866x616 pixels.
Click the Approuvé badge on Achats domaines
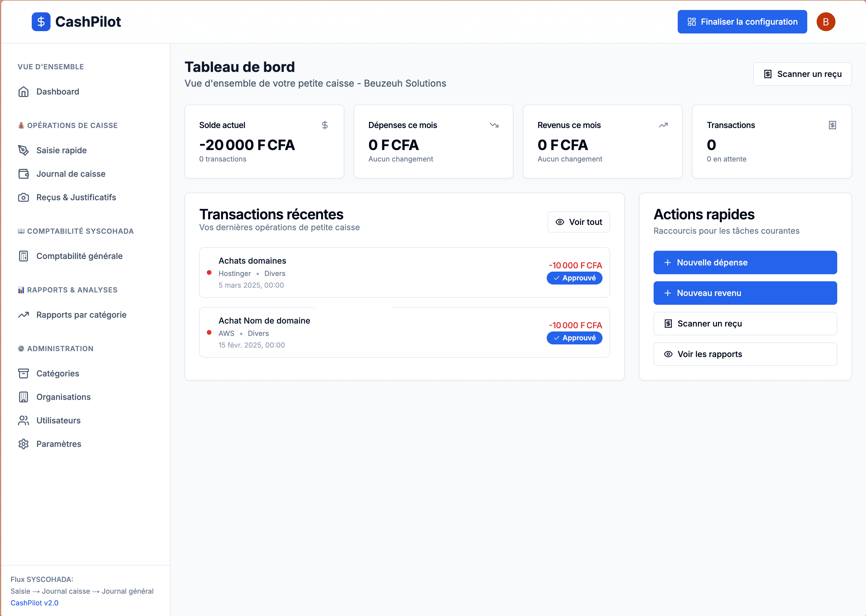pyautogui.click(x=574, y=278)
